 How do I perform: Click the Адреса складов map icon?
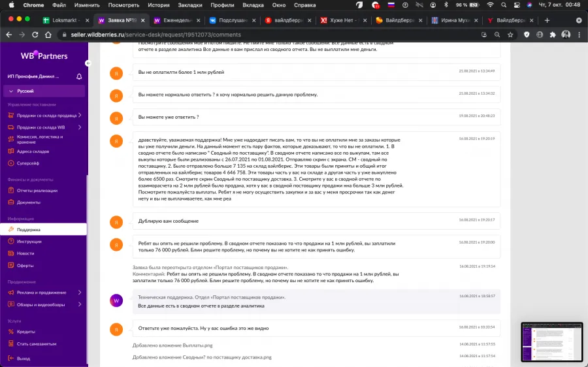pyautogui.click(x=11, y=152)
